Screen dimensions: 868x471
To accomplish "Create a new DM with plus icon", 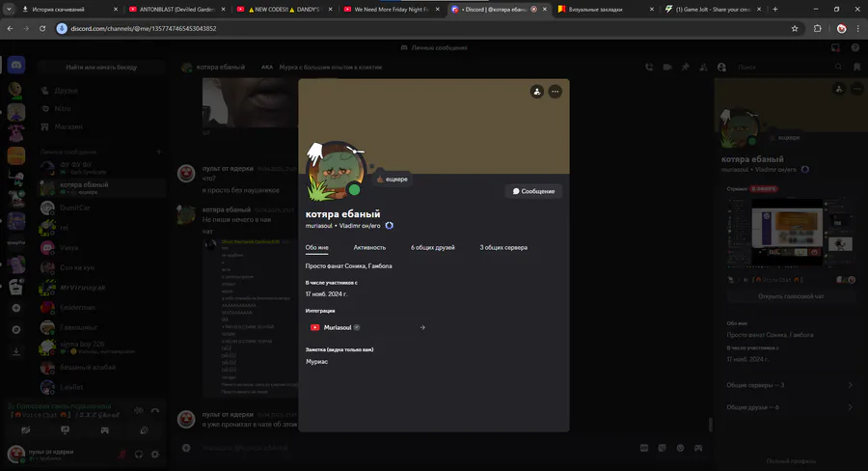I will pyautogui.click(x=159, y=152).
